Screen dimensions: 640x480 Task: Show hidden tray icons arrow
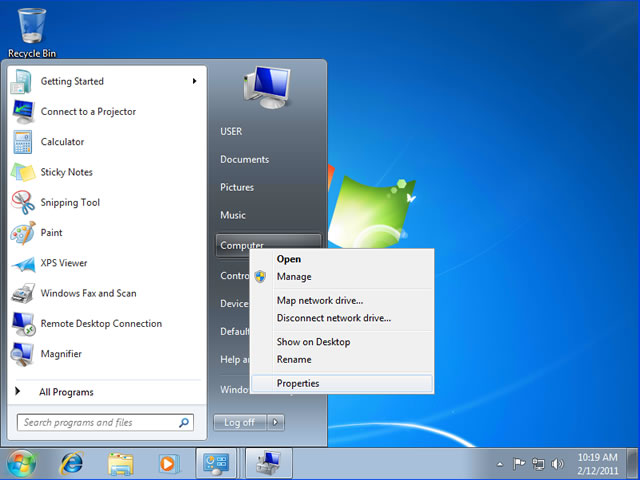pyautogui.click(x=500, y=464)
